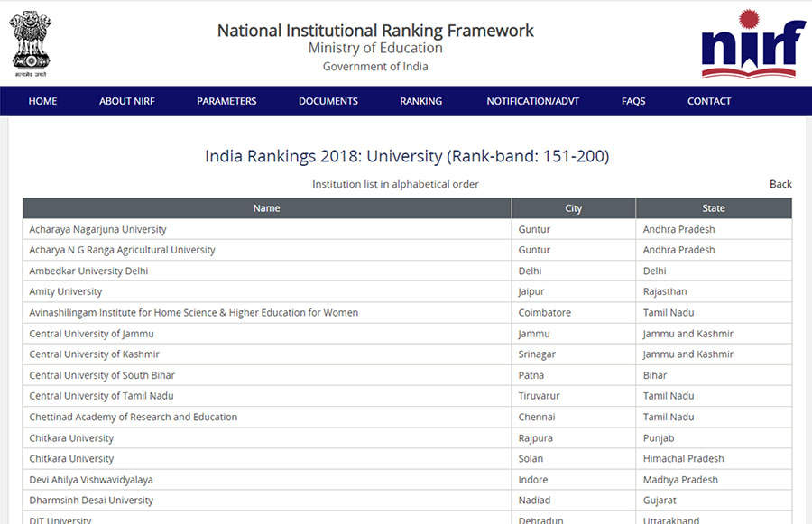Open the FAQS page
Viewport: 812px width, 524px height.
click(633, 101)
